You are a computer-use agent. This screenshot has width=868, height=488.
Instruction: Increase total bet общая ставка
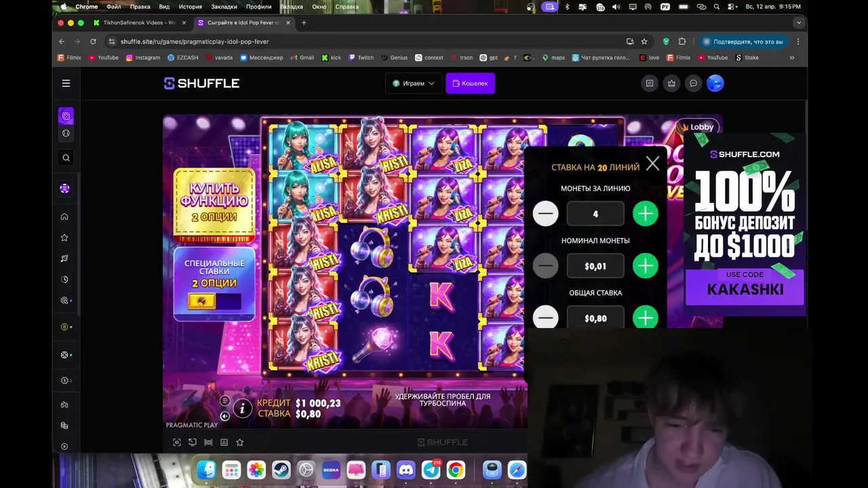[x=645, y=318]
